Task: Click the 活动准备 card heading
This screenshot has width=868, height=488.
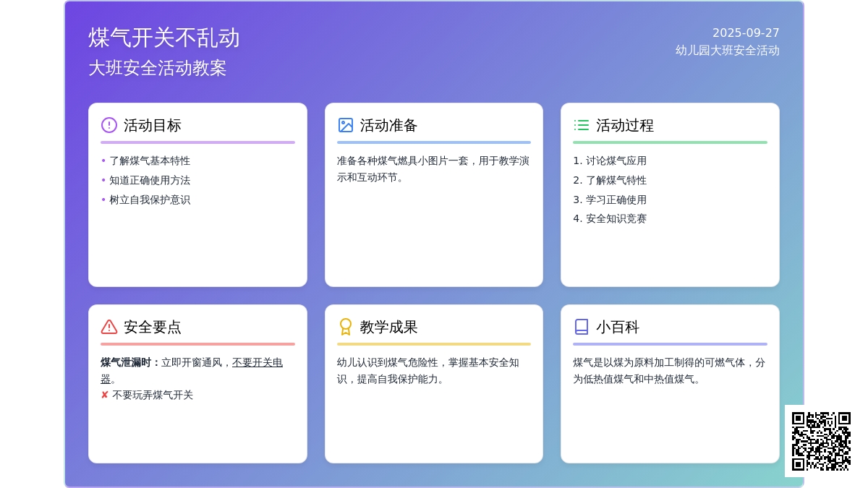Action: coord(388,125)
